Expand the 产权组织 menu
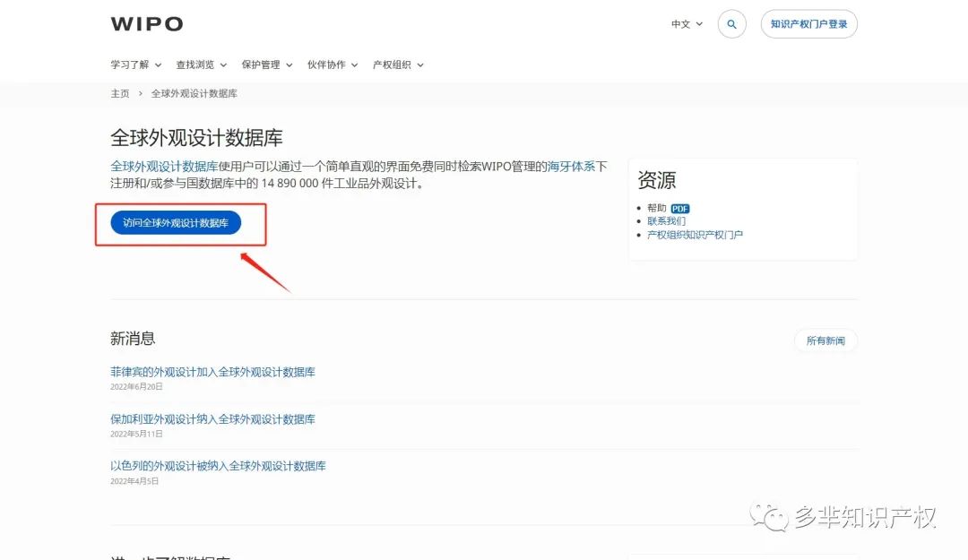Viewport: 968px width, 560px height. [x=398, y=65]
